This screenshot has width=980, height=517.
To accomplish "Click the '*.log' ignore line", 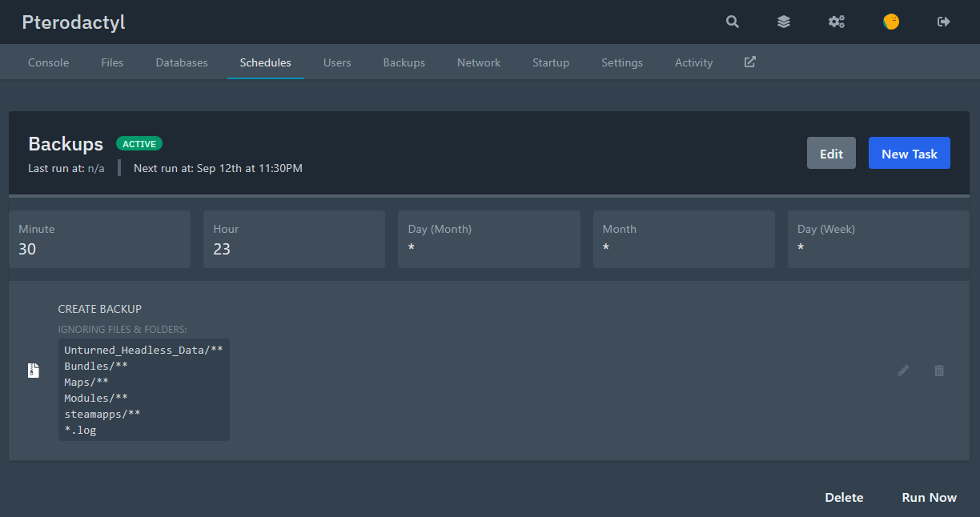I will 80,430.
